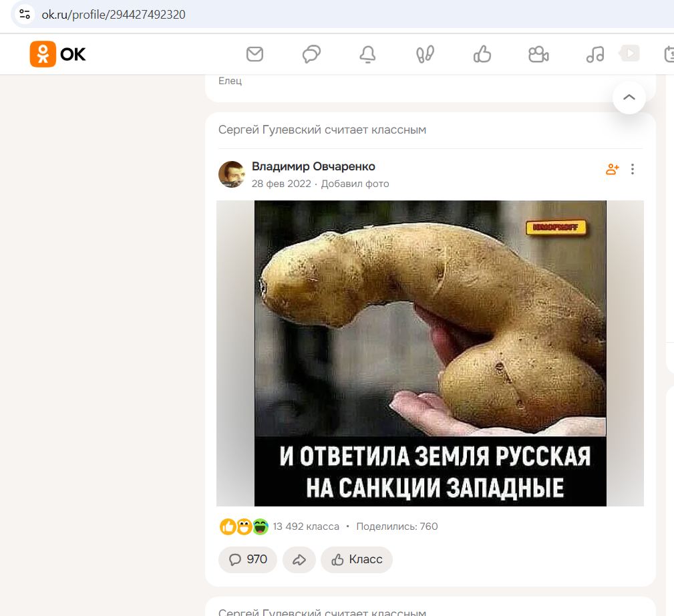Open the three-dot post options menu
This screenshot has width=674, height=616.
click(x=633, y=169)
